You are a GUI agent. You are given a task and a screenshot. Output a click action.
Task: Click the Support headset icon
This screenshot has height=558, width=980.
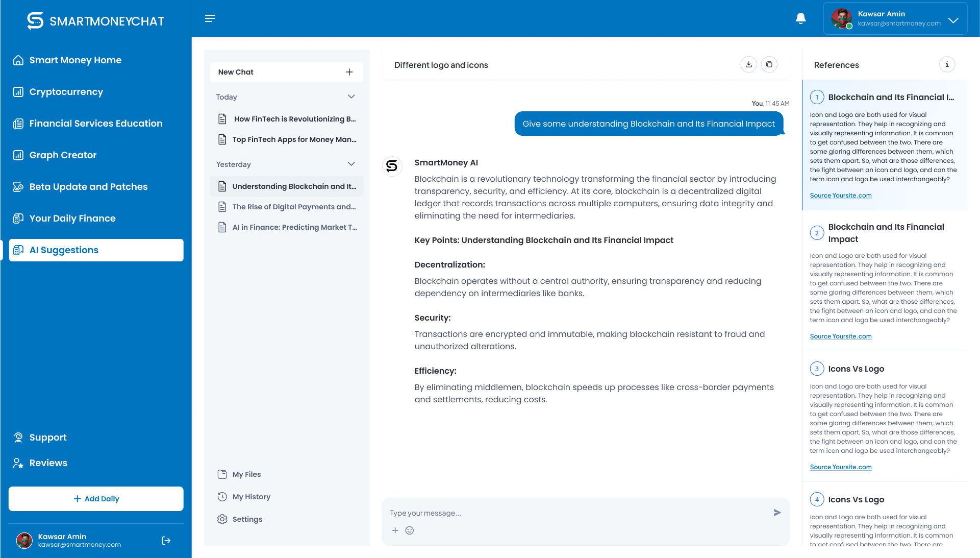tap(18, 438)
